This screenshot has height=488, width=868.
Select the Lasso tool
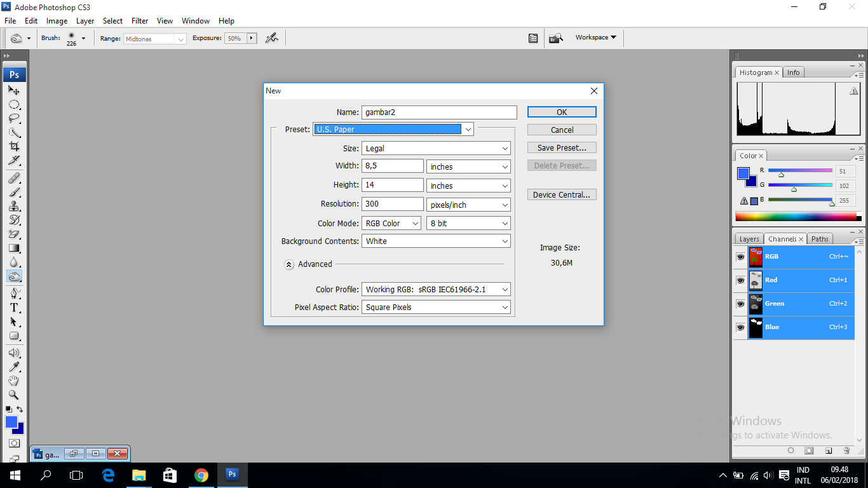click(13, 118)
